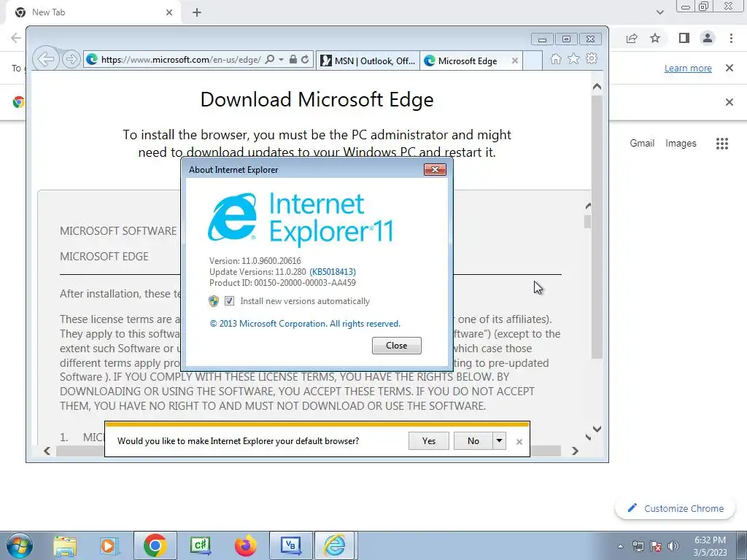The width and height of the screenshot is (747, 560).
Task: Open Images link in Chrome
Action: click(x=681, y=144)
